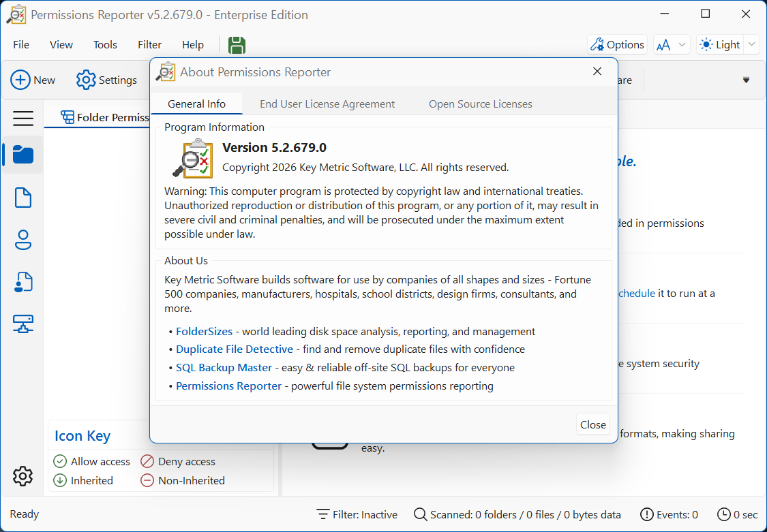Open the Filter menu

point(150,45)
